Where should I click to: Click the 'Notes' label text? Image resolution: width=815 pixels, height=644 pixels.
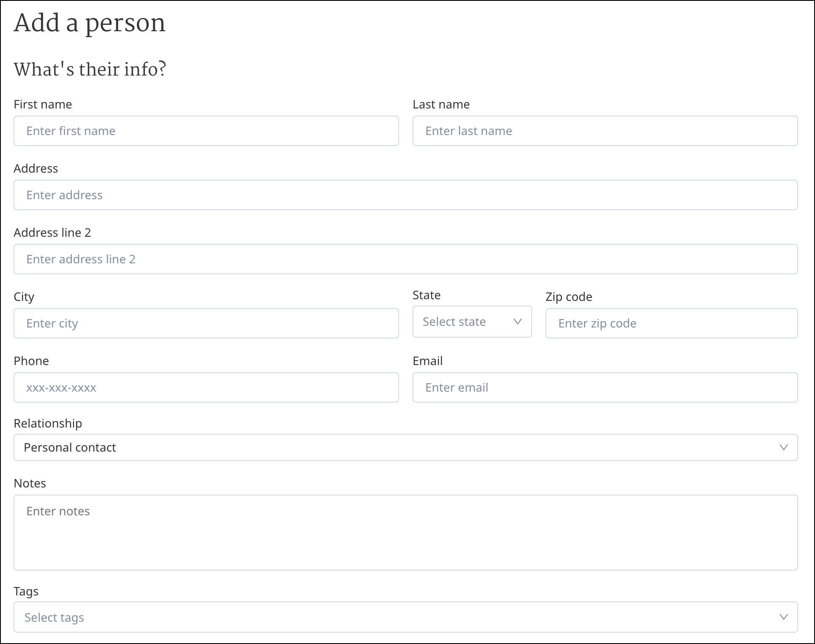30,483
